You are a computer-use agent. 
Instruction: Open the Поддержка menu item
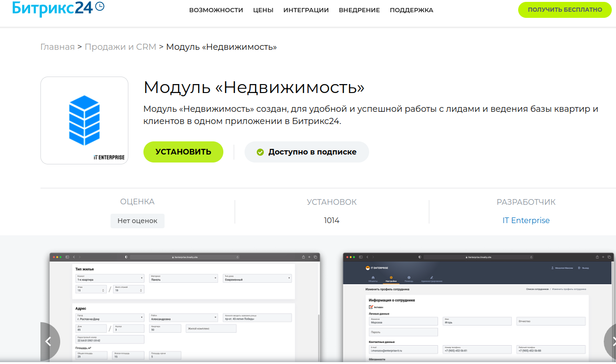point(411,10)
